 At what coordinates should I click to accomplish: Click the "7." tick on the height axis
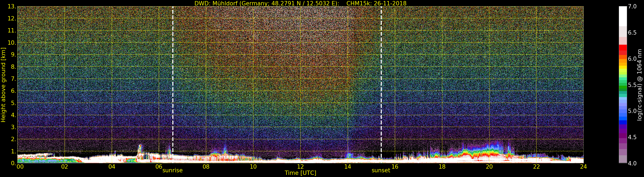[x=13, y=79]
